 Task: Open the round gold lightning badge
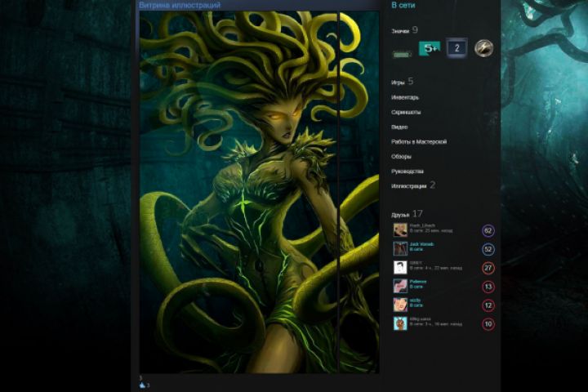point(483,48)
